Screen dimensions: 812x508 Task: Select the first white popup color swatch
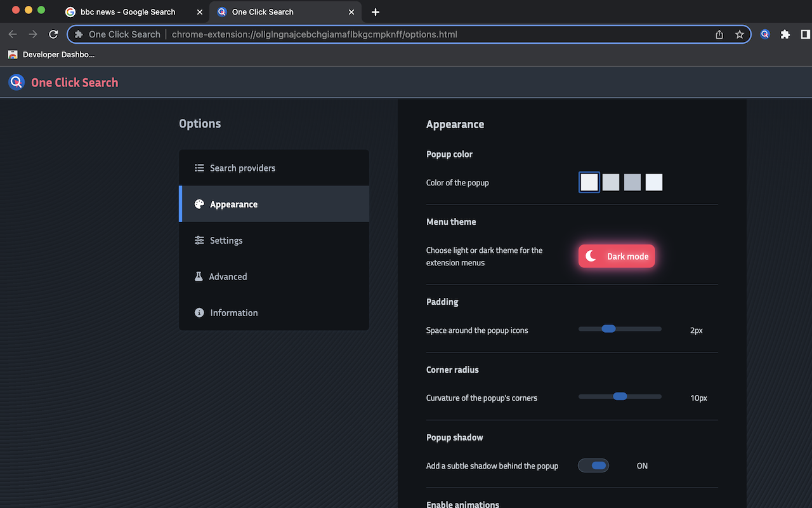pyautogui.click(x=589, y=182)
